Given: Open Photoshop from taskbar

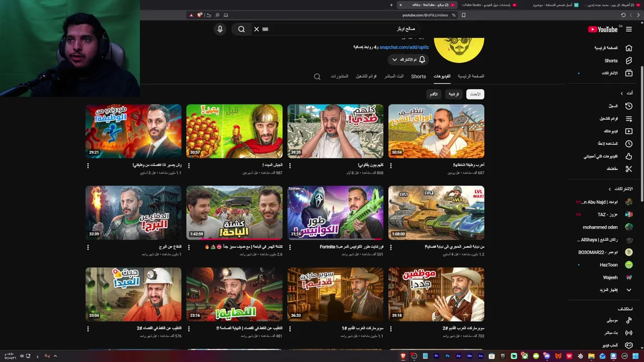Looking at the screenshot, I should [447, 356].
